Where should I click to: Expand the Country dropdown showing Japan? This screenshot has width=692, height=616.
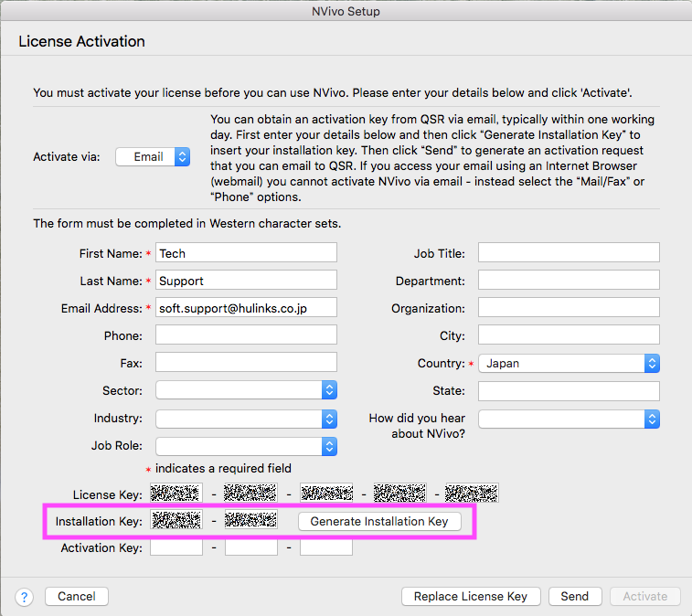(569, 364)
